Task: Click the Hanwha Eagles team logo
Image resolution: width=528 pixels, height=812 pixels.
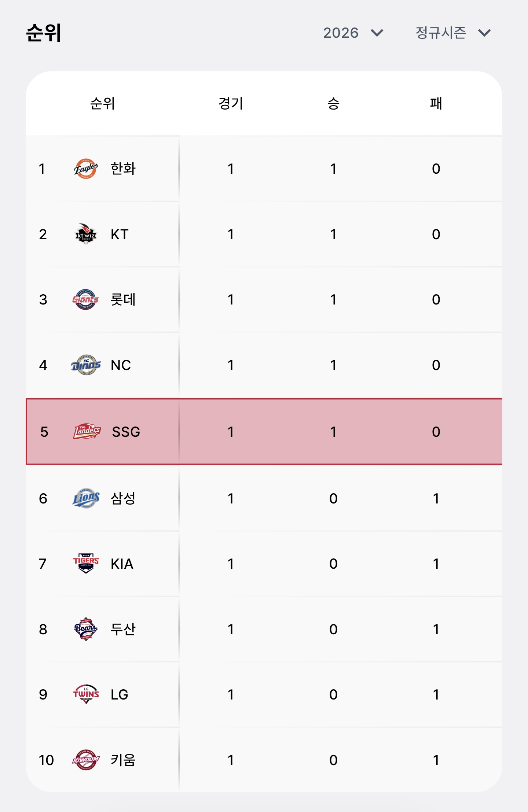Action: (x=86, y=169)
